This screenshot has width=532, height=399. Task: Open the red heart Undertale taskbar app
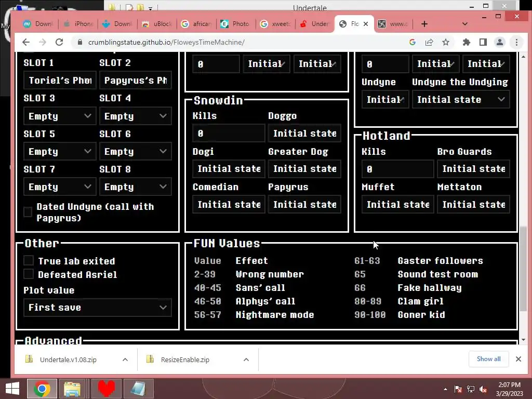[x=106, y=389]
